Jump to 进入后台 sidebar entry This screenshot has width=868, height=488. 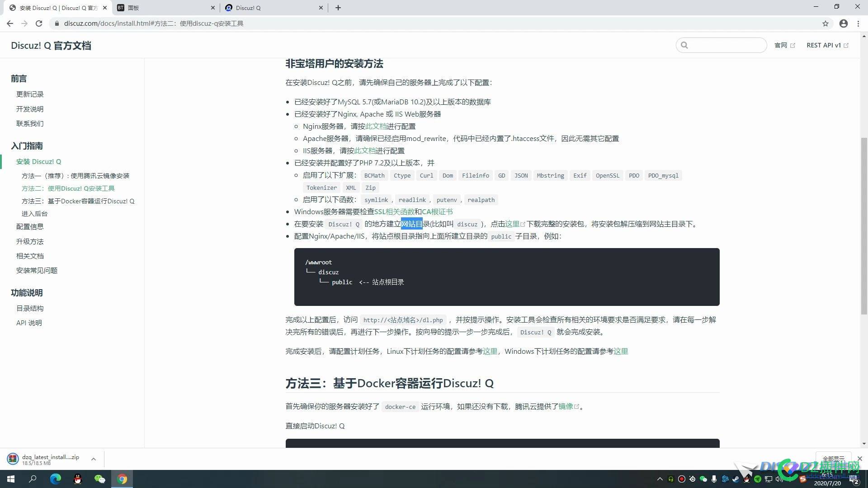34,214
